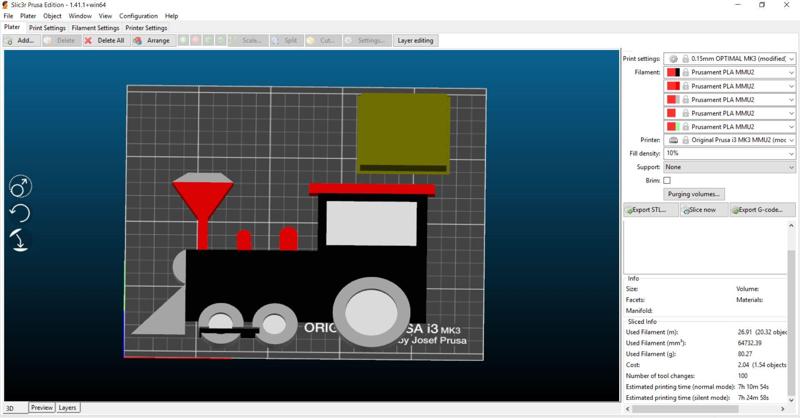Image resolution: width=800 pixels, height=418 pixels.
Task: Click the gear icon in Print settings
Action: pyautogui.click(x=673, y=59)
